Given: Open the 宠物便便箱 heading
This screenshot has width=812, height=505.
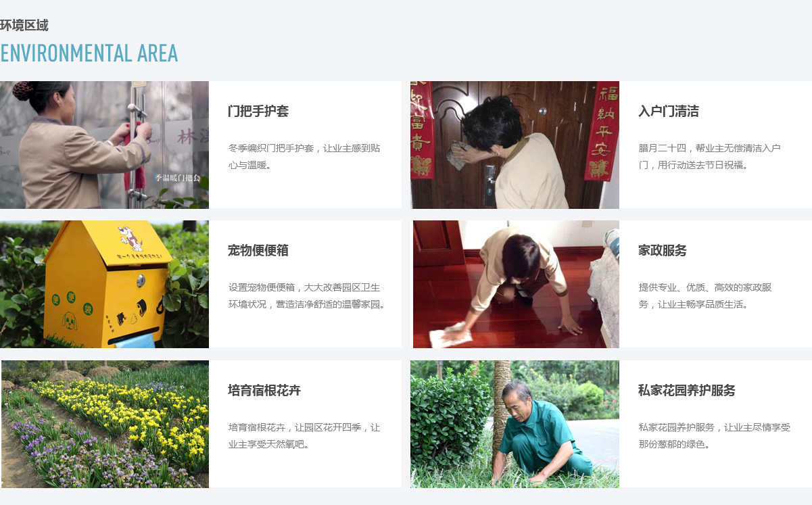Looking at the screenshot, I should click(258, 251).
